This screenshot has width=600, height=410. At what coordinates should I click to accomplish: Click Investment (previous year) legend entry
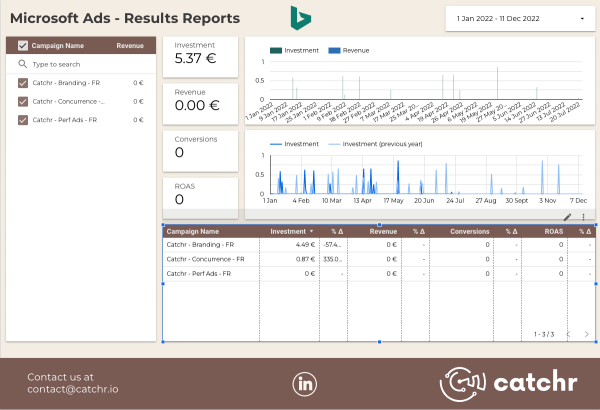tap(375, 144)
